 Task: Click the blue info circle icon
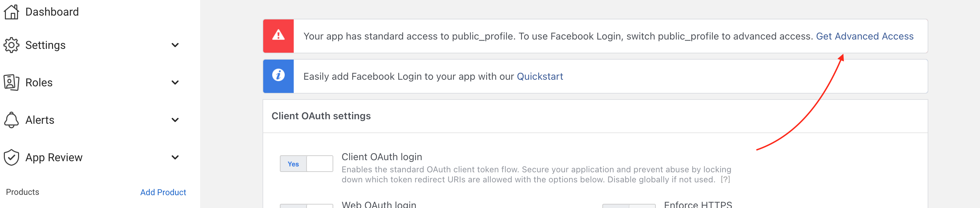pos(278,75)
